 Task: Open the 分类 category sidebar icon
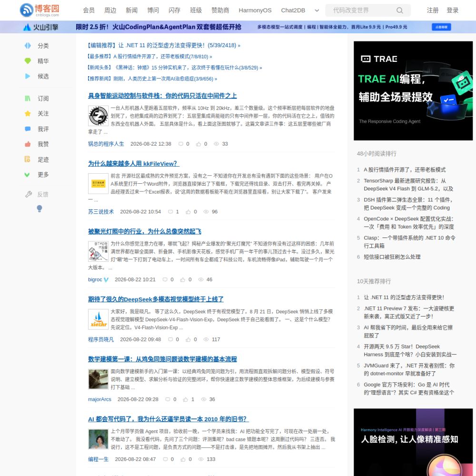[28, 46]
